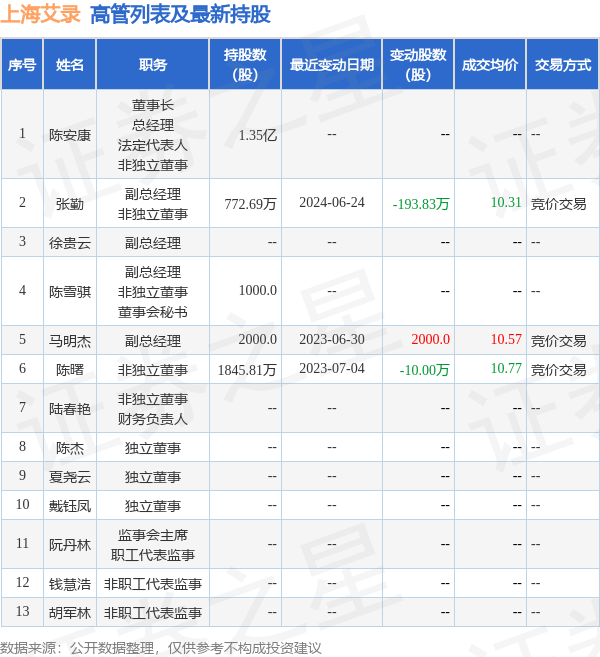600x657 pixels.
Task: Select the name 马明杰
Action: [x=70, y=341]
